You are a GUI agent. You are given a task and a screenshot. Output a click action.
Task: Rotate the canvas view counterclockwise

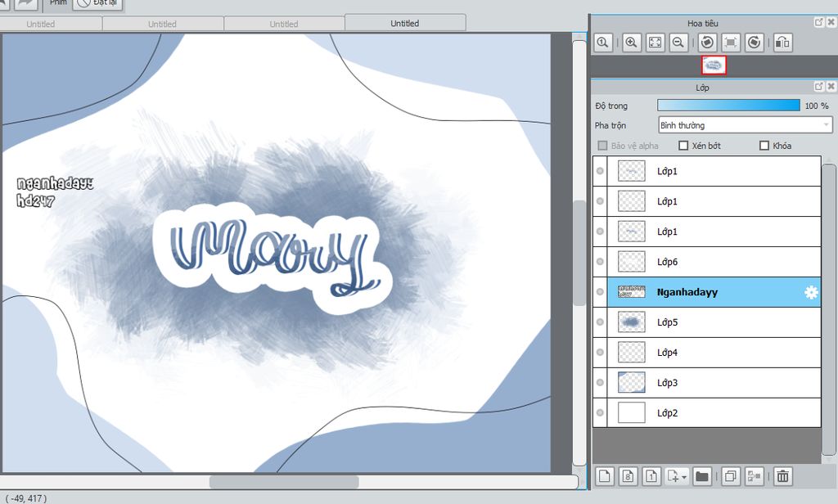[707, 43]
